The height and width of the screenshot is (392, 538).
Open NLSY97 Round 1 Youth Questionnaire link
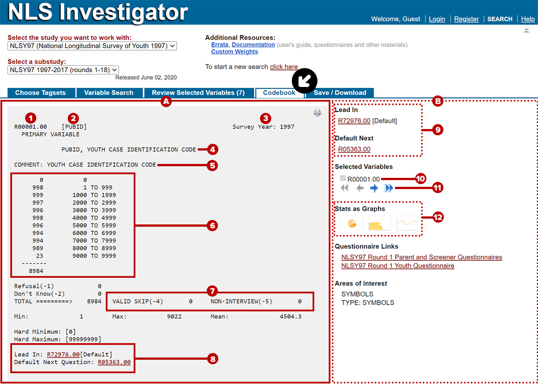(398, 266)
